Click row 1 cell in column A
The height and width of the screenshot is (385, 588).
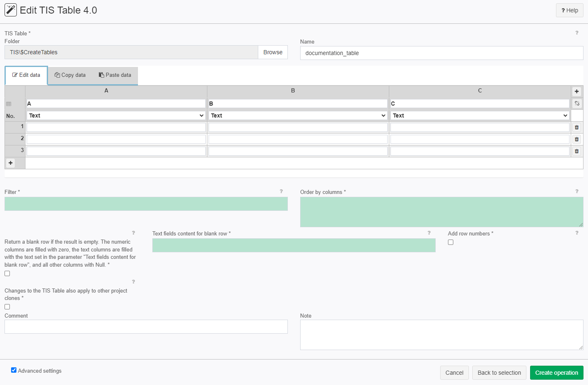point(116,127)
